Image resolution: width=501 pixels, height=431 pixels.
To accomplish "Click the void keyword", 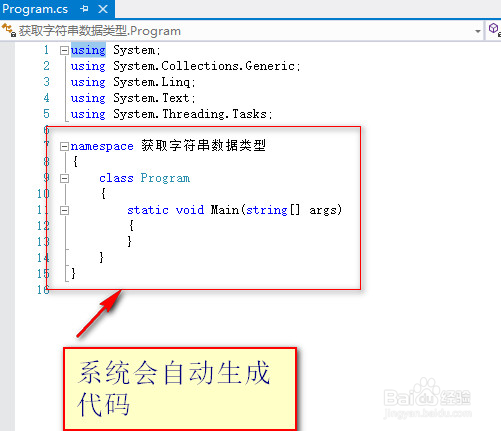I will (190, 210).
